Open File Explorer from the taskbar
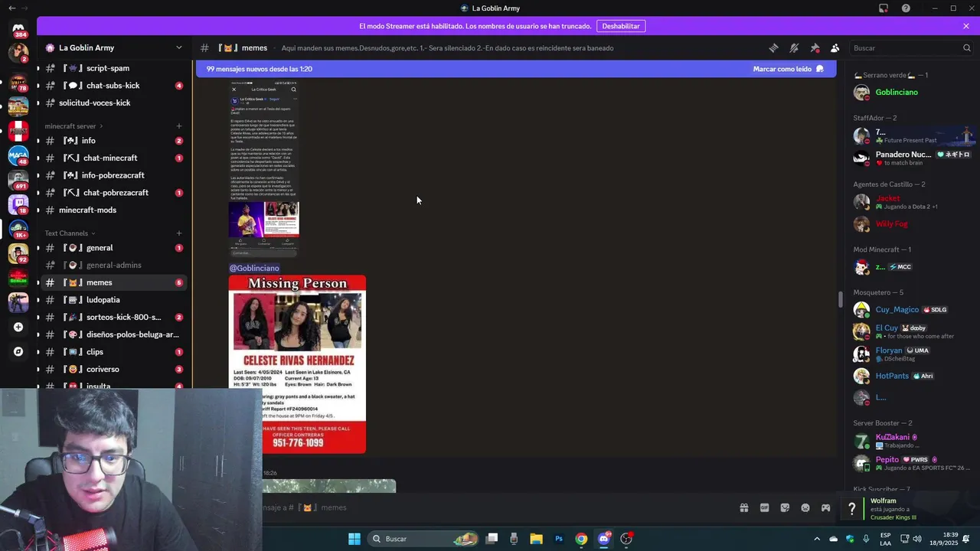This screenshot has height=551, width=980. pyautogui.click(x=536, y=539)
